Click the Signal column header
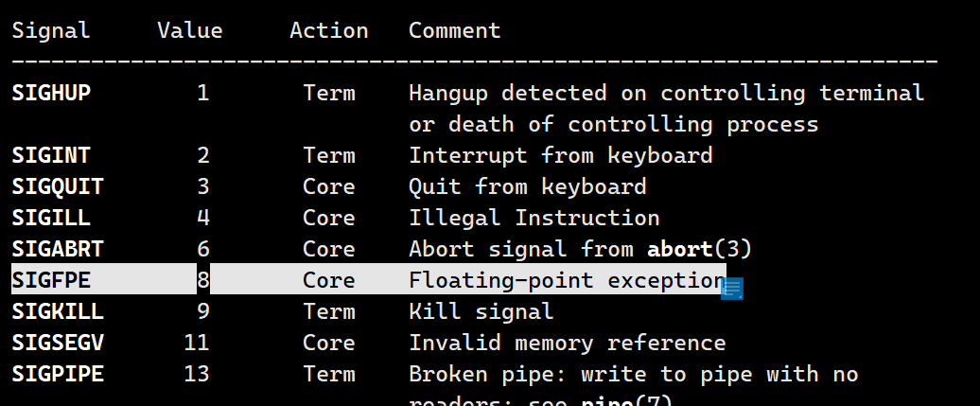Screen dimensions: 980x406 click(51, 30)
